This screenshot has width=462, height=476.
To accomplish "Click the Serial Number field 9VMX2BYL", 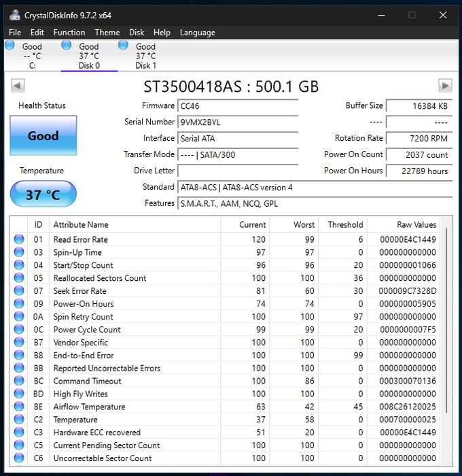I will tap(238, 122).
